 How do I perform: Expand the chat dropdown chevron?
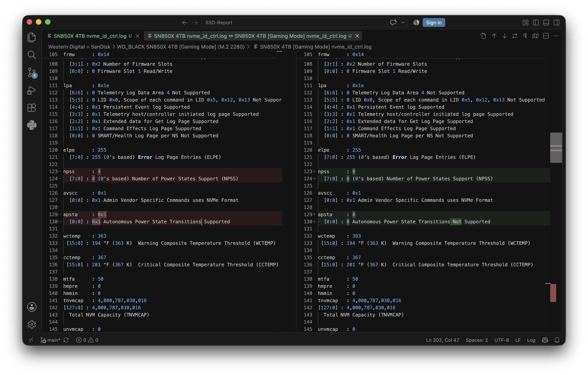[x=403, y=22]
